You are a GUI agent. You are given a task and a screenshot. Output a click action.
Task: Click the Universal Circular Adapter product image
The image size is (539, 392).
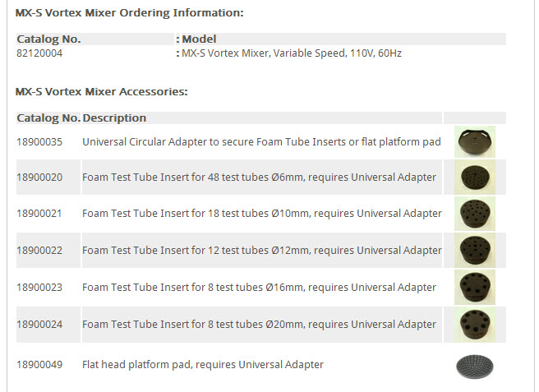[475, 141]
